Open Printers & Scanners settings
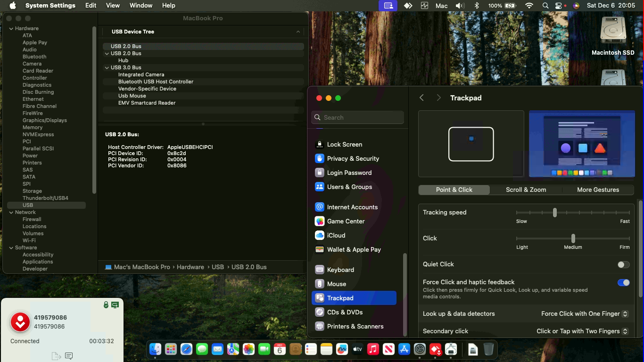Image resolution: width=644 pixels, height=362 pixels. [x=355, y=326]
